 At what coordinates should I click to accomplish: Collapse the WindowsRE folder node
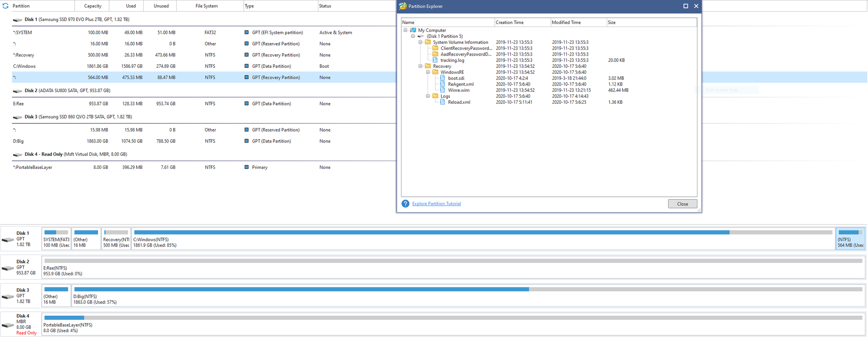pyautogui.click(x=427, y=72)
